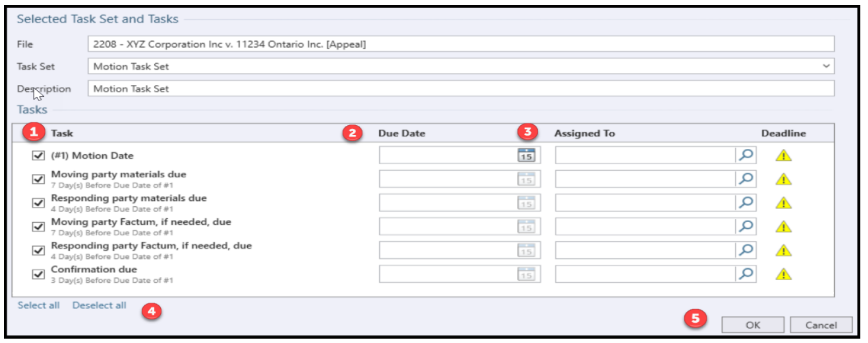
Task: Open calendar picker for Motion Date row
Action: (x=526, y=155)
